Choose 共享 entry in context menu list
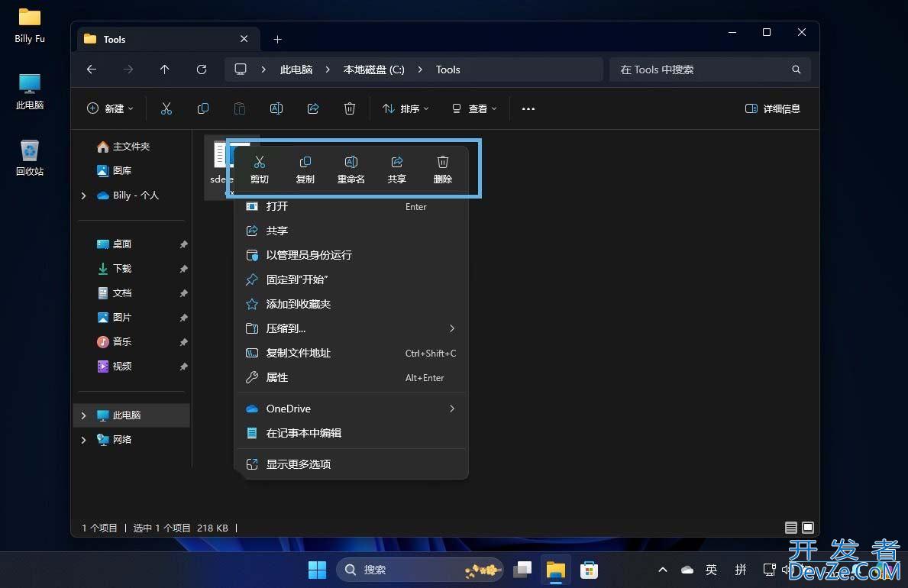This screenshot has width=908, height=588. tap(352, 231)
